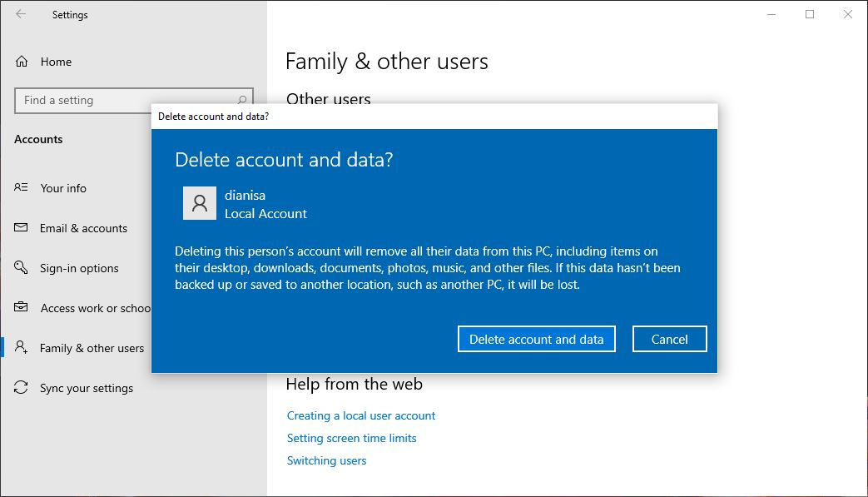
Task: Open Email & accounts via the envelope icon
Action: pyautogui.click(x=20, y=228)
